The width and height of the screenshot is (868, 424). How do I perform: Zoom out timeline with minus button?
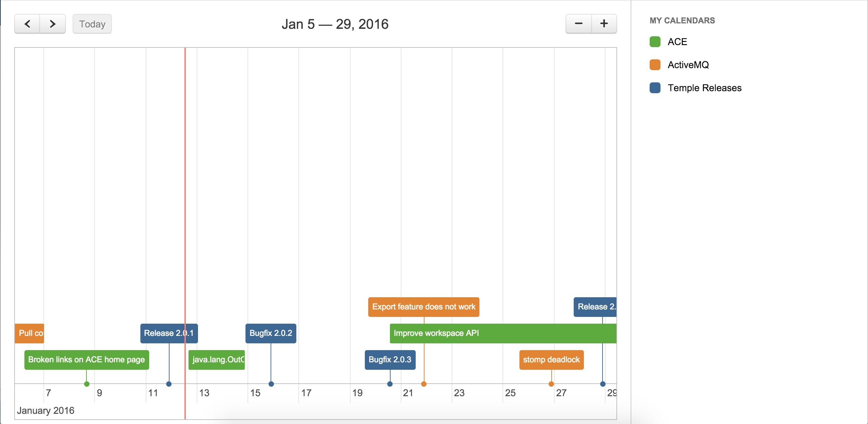(x=578, y=24)
